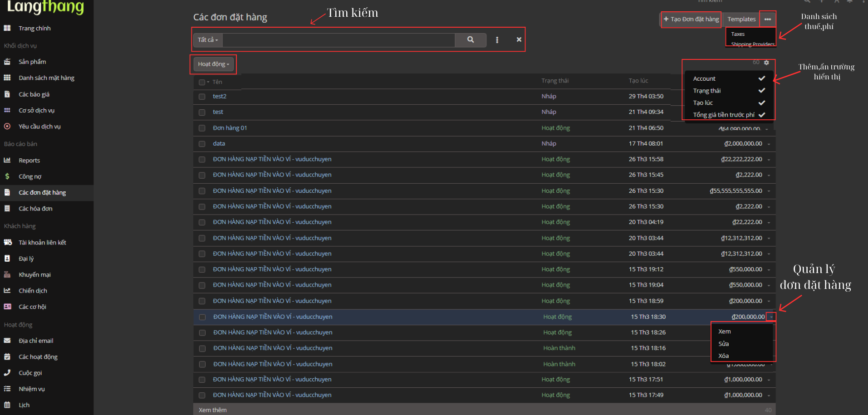
Task: Tick the checkbox for order test2
Action: tap(202, 97)
